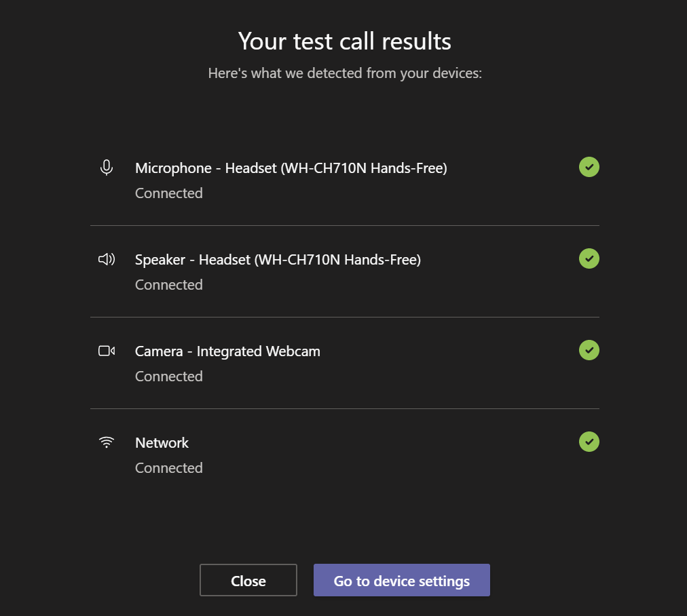Click the Network green checkmark
This screenshot has height=616, width=687.
click(589, 442)
